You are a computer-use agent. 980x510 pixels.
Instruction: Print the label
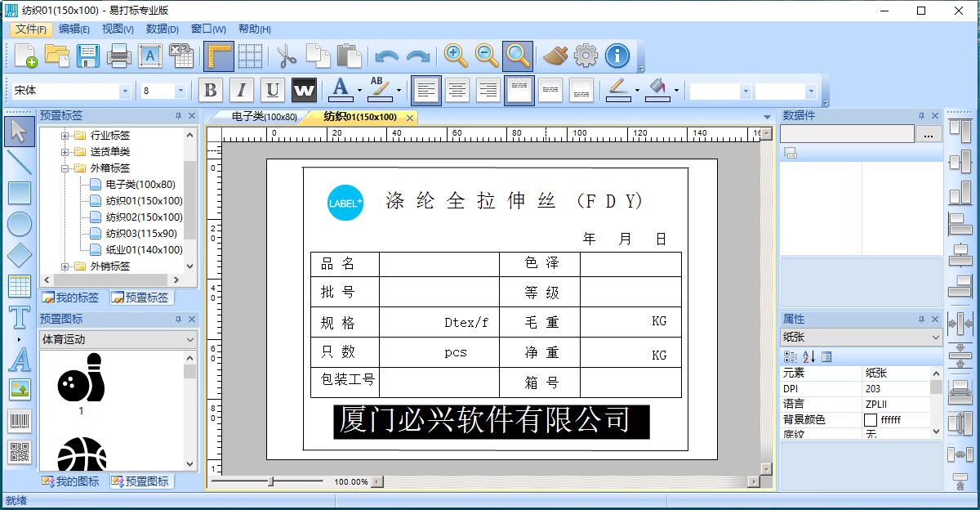119,56
